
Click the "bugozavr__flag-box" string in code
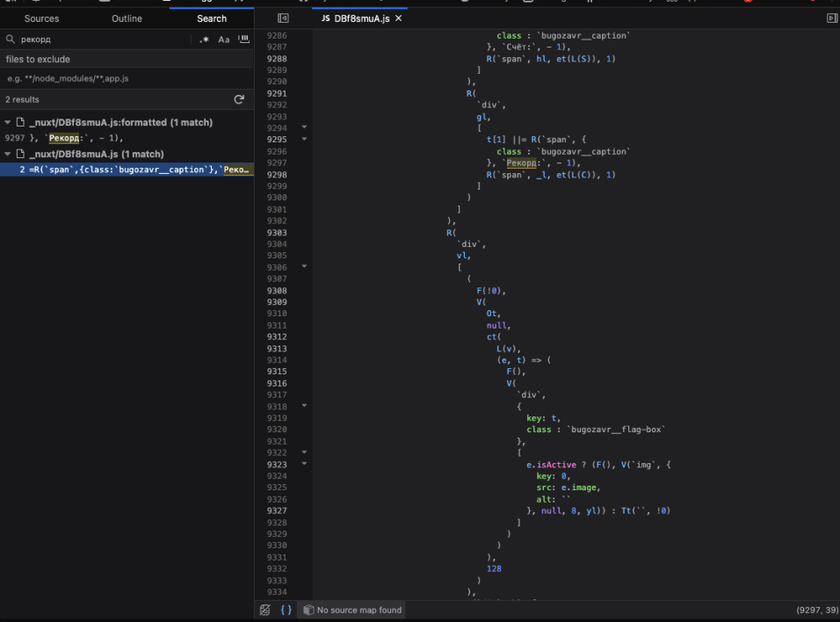[616, 430]
